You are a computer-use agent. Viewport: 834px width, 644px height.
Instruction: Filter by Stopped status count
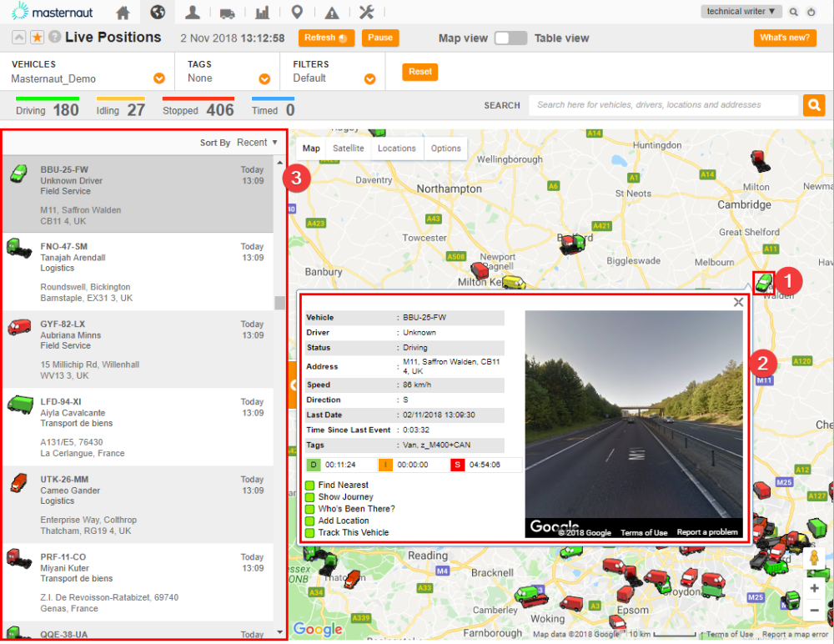tap(198, 108)
